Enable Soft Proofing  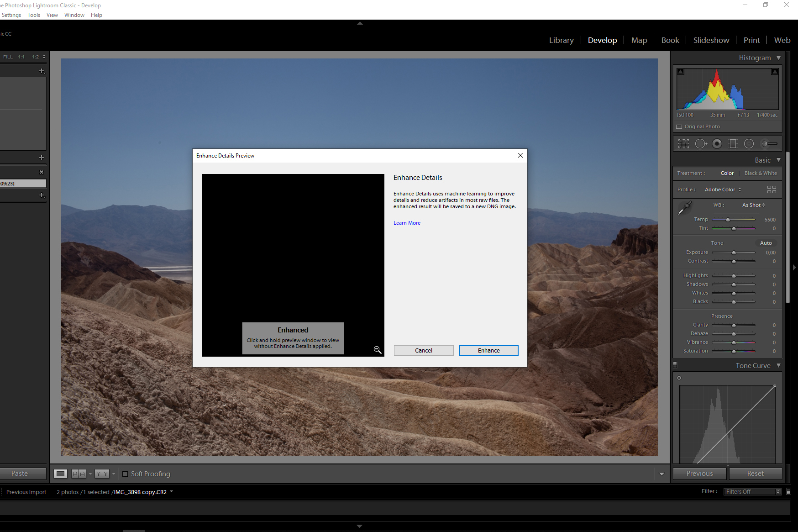126,474
